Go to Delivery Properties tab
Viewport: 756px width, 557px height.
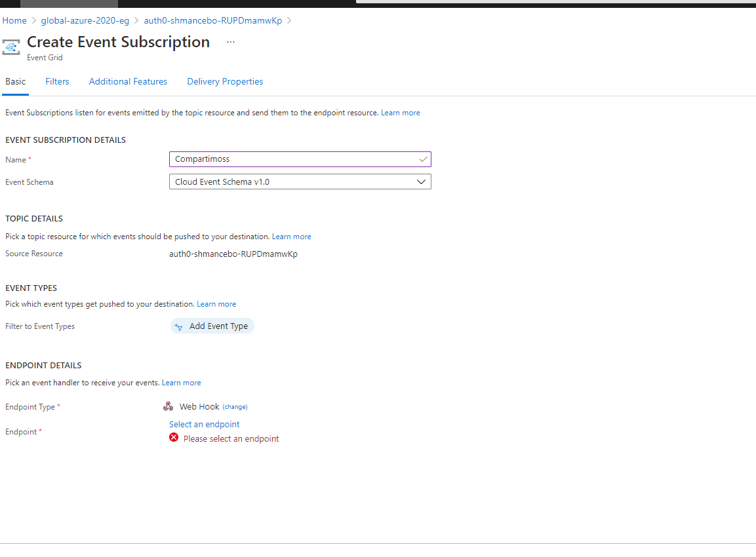click(225, 81)
